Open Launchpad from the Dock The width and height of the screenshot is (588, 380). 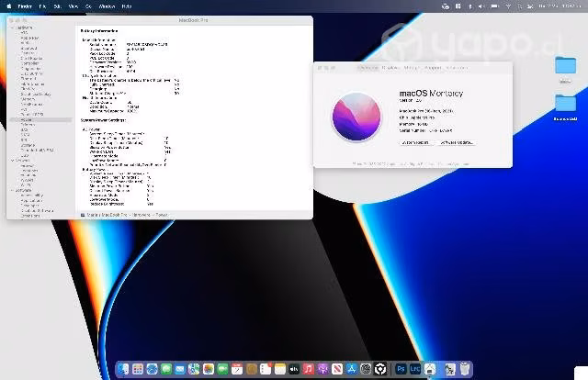138,369
